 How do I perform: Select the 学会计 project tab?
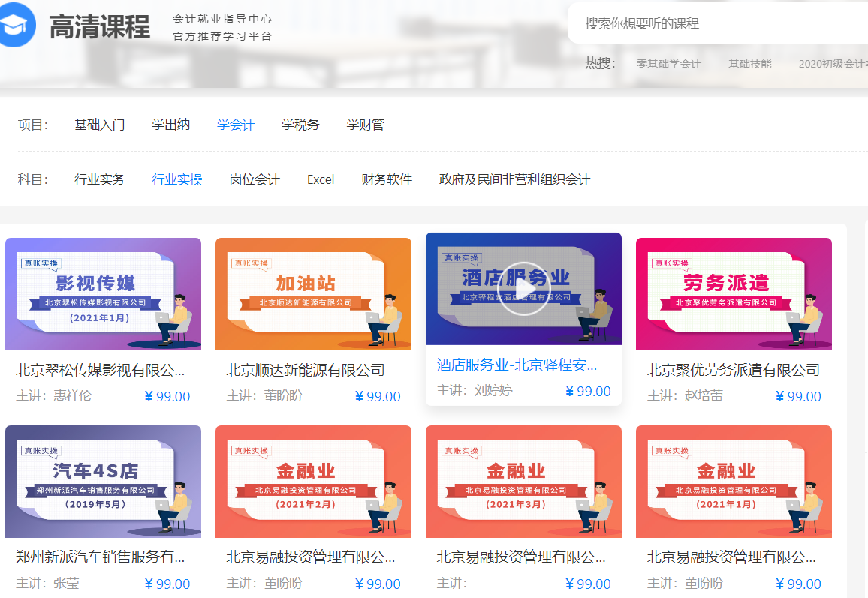coord(236,125)
